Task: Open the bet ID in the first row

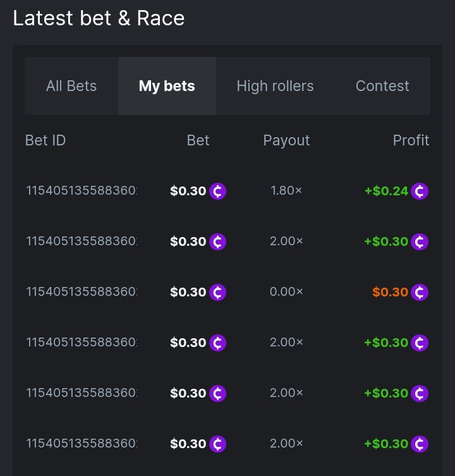Action: (82, 191)
